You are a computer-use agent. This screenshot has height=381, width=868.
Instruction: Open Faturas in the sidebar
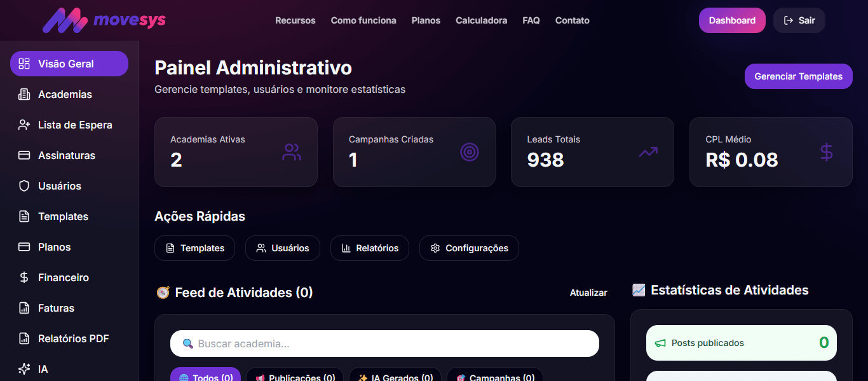pos(56,308)
